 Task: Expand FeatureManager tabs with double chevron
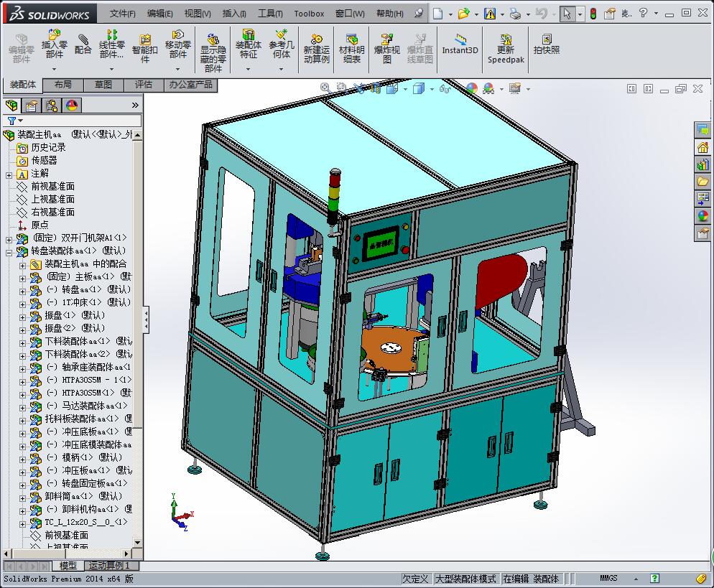tap(135, 106)
